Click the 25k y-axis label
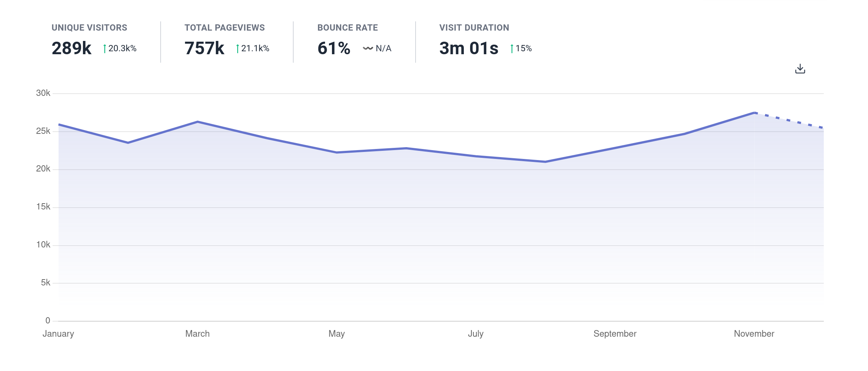The width and height of the screenshot is (868, 371). tap(43, 131)
